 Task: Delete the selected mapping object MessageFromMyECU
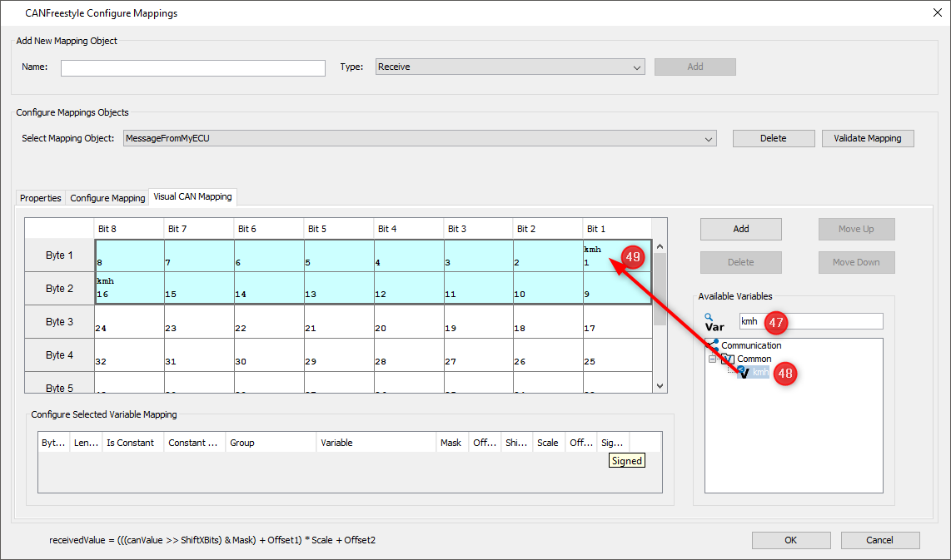pyautogui.click(x=773, y=138)
